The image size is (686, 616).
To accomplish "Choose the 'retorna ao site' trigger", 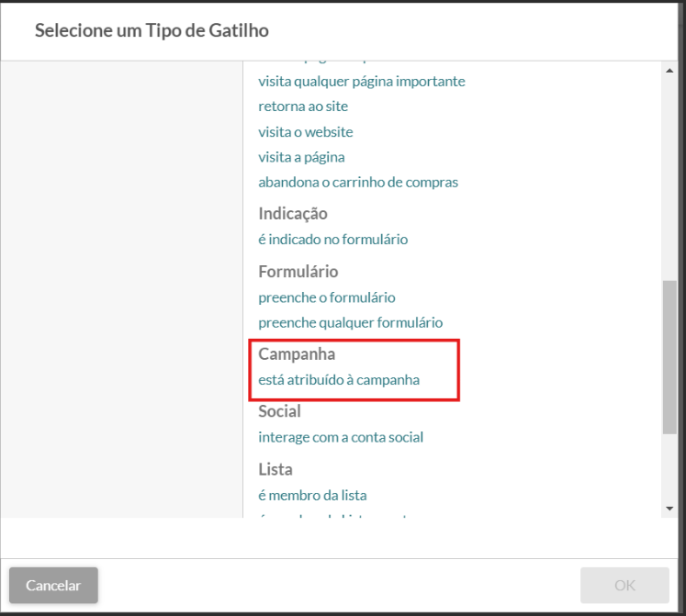I will (x=303, y=106).
